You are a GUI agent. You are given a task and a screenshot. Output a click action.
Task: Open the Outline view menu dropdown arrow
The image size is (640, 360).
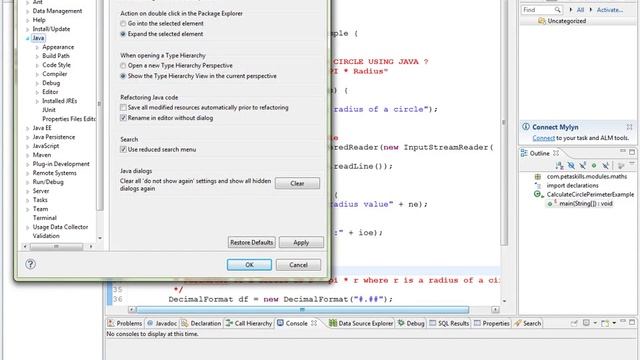point(632,164)
